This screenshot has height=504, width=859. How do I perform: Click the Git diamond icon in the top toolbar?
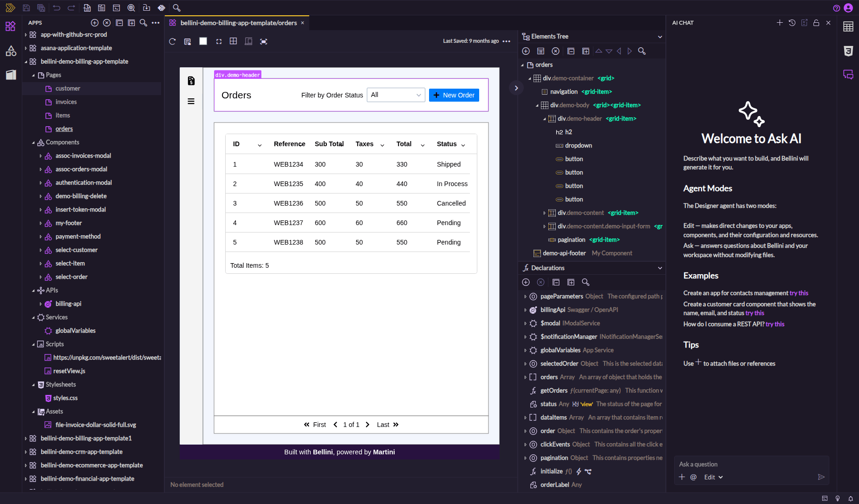coord(161,8)
